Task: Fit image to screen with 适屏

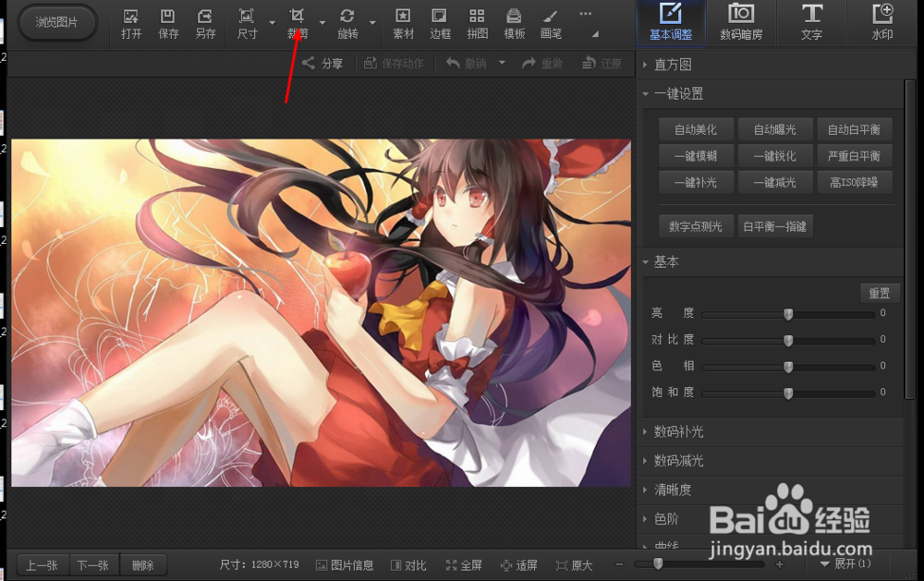Action: pyautogui.click(x=518, y=565)
